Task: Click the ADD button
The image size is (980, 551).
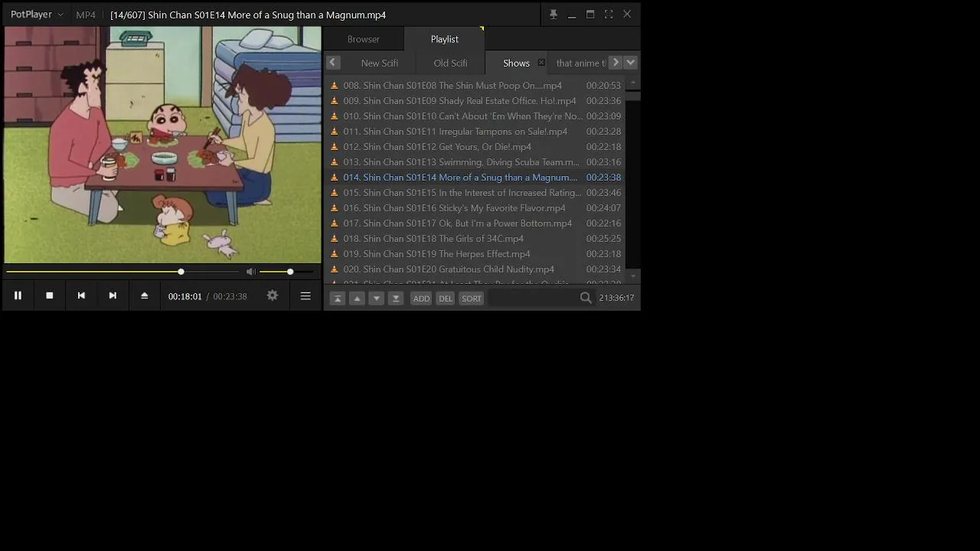Action: point(421,298)
